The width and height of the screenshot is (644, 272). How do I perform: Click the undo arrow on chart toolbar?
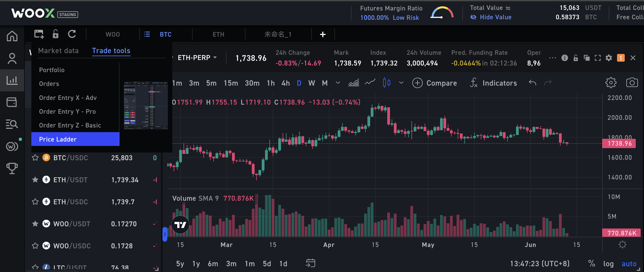[x=533, y=83]
